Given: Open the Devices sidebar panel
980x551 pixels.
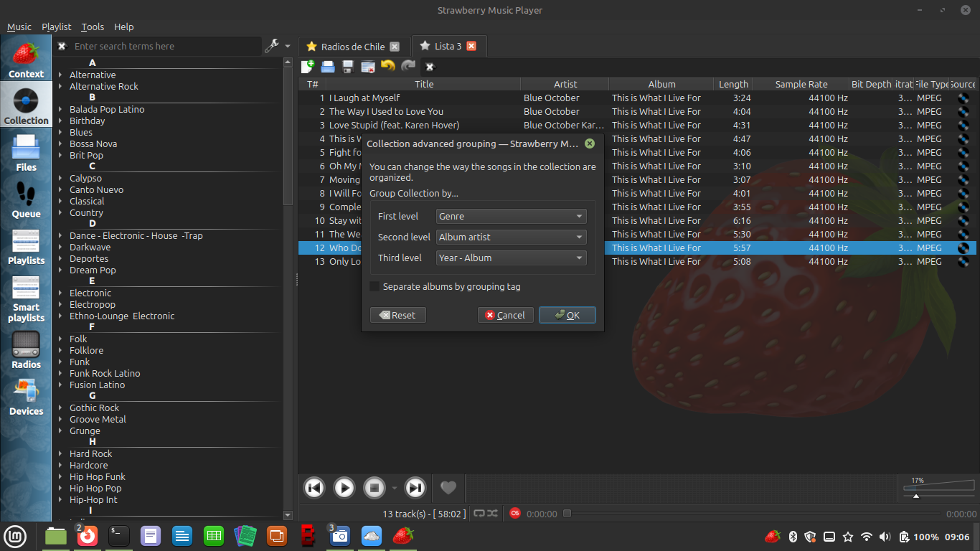Looking at the screenshot, I should pyautogui.click(x=26, y=396).
